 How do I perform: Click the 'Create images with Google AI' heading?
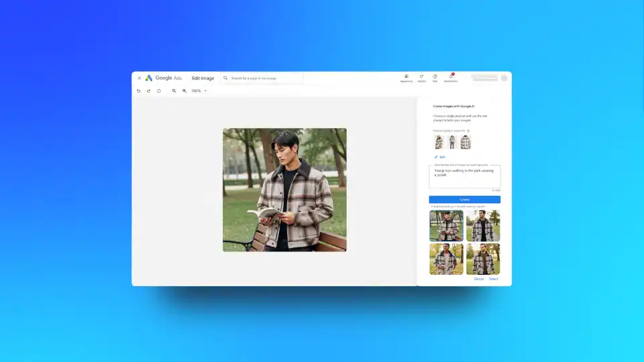453,107
